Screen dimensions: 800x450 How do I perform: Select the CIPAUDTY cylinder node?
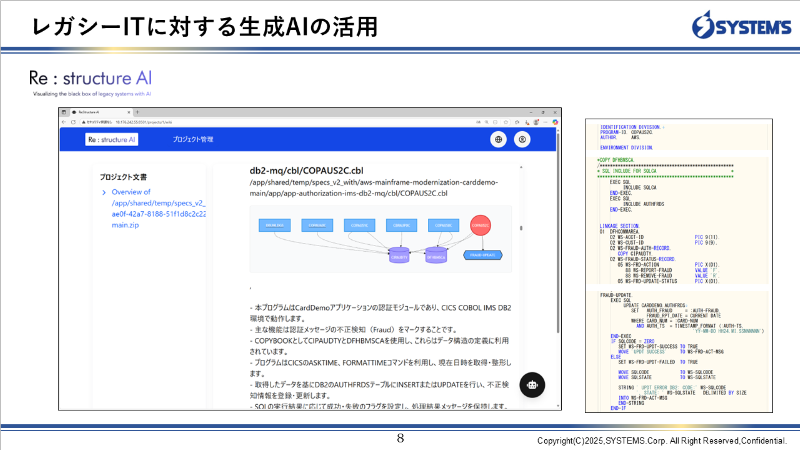click(x=399, y=255)
